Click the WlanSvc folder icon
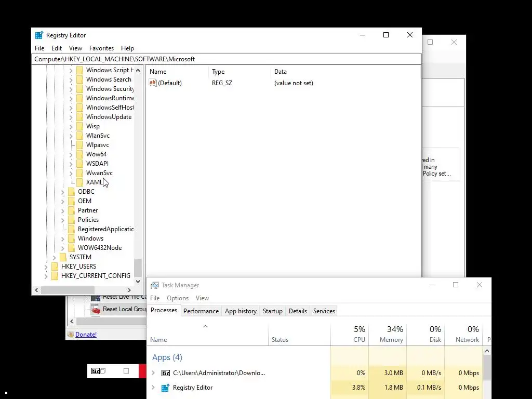Viewport: 532px width, 399px height. [x=79, y=136]
